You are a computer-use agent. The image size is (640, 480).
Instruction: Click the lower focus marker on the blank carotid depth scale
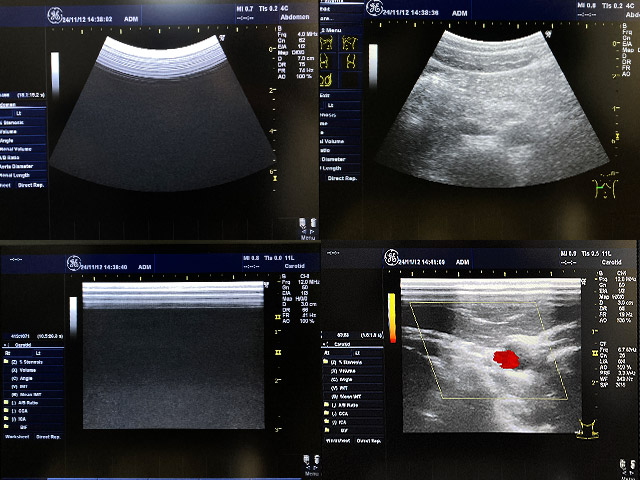[278, 352]
